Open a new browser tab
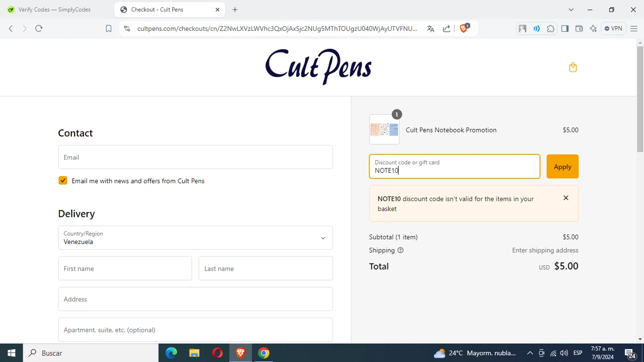Viewport: 644px width, 362px height. pos(235,9)
